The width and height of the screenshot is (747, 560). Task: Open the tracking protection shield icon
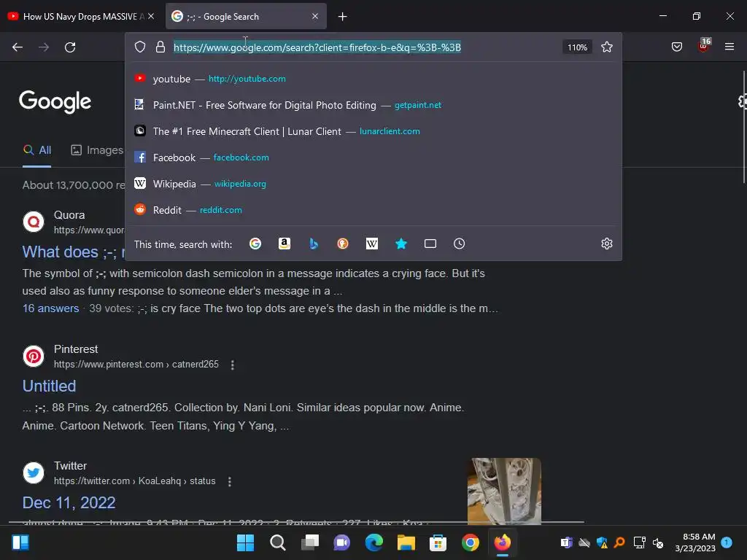pos(139,47)
